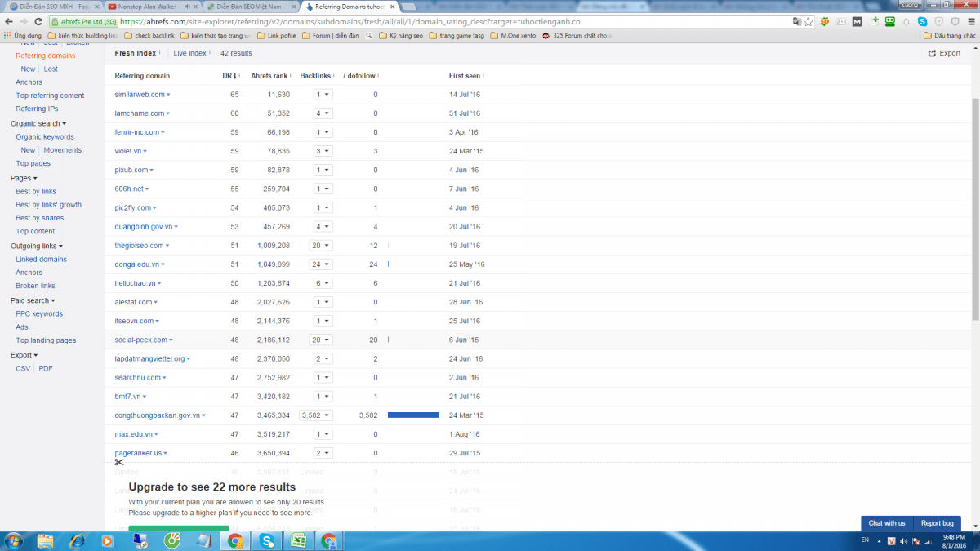
Task: Open 3,582 backlinks dropdown for congthuongbackan.gov.vn
Action: coord(316,415)
